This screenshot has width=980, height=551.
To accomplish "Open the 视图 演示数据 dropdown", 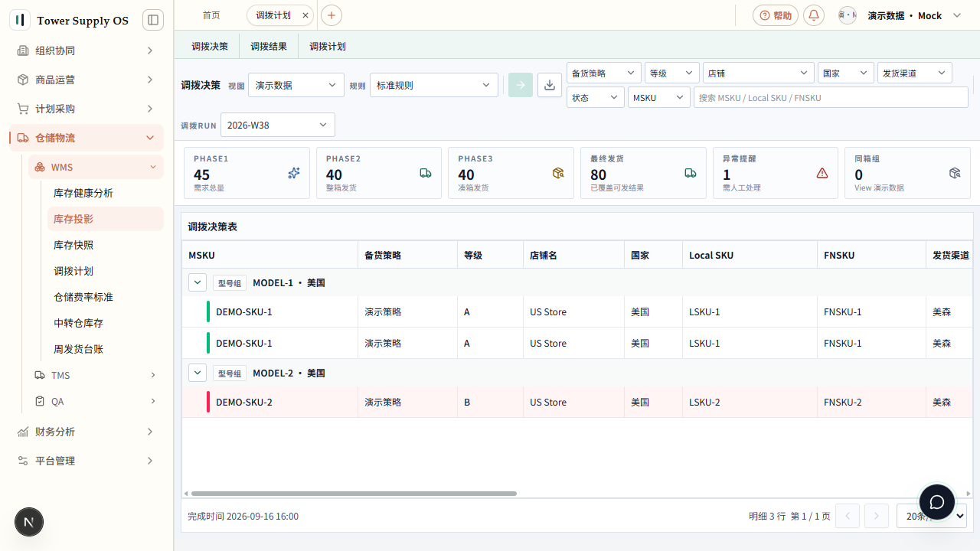I will 296,85.
